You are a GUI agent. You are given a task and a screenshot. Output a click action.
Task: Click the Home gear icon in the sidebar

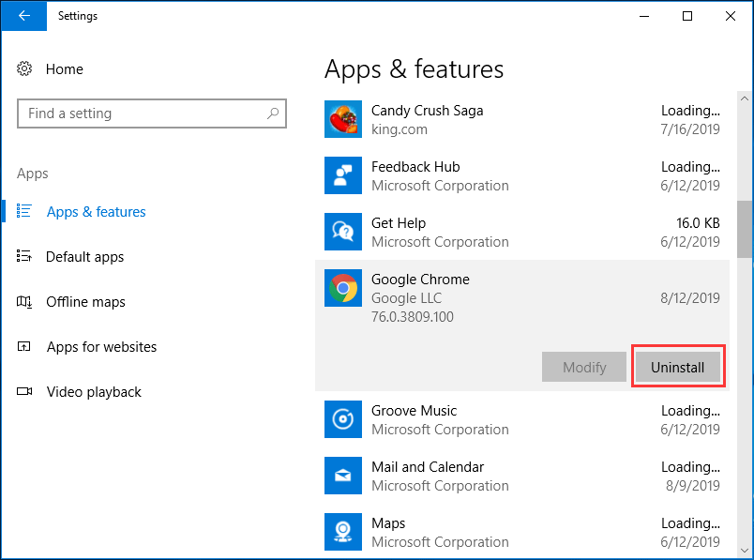(x=23, y=68)
